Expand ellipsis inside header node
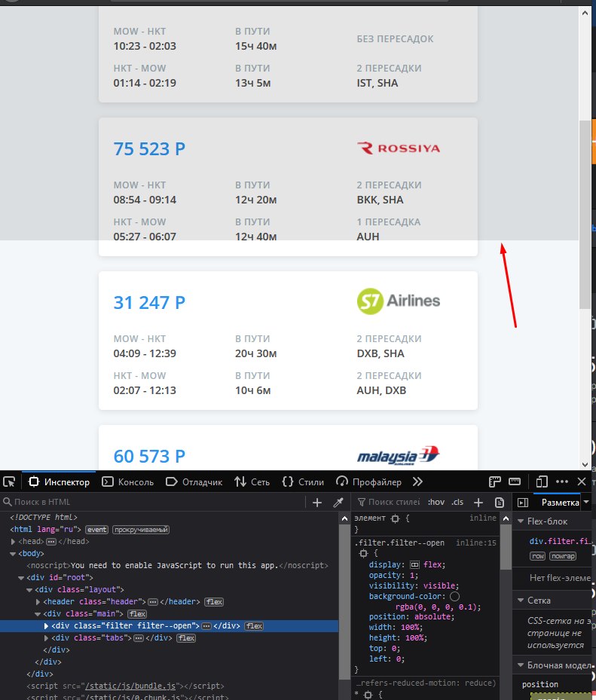Screen dimensions: 596x700 pyautogui.click(x=153, y=602)
